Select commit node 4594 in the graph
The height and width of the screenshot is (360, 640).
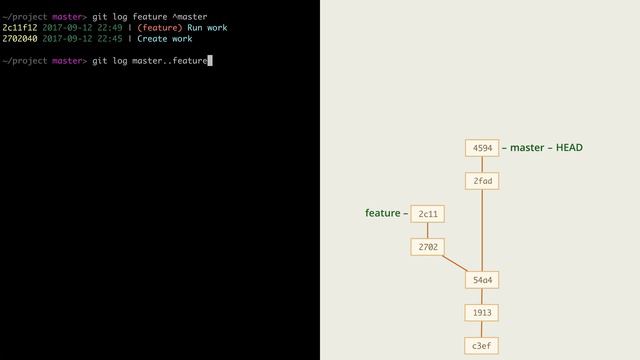[x=482, y=148]
